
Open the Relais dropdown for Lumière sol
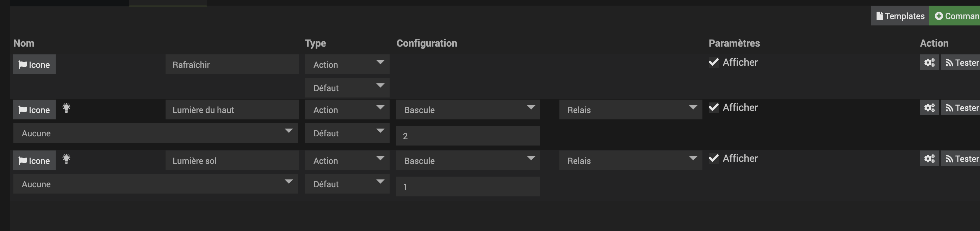[x=631, y=160]
